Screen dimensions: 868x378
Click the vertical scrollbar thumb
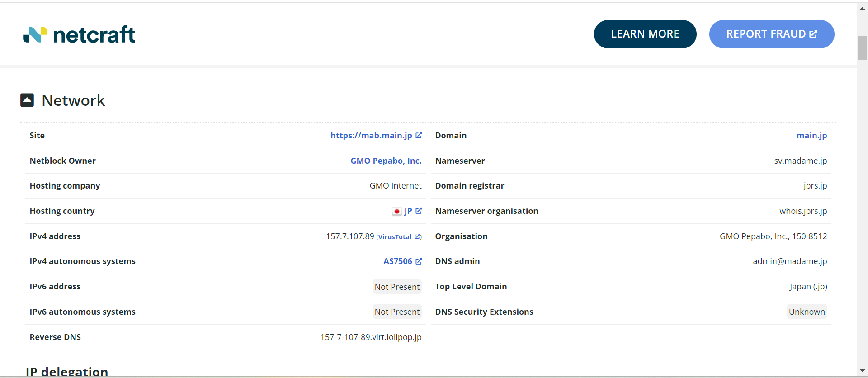[x=862, y=48]
